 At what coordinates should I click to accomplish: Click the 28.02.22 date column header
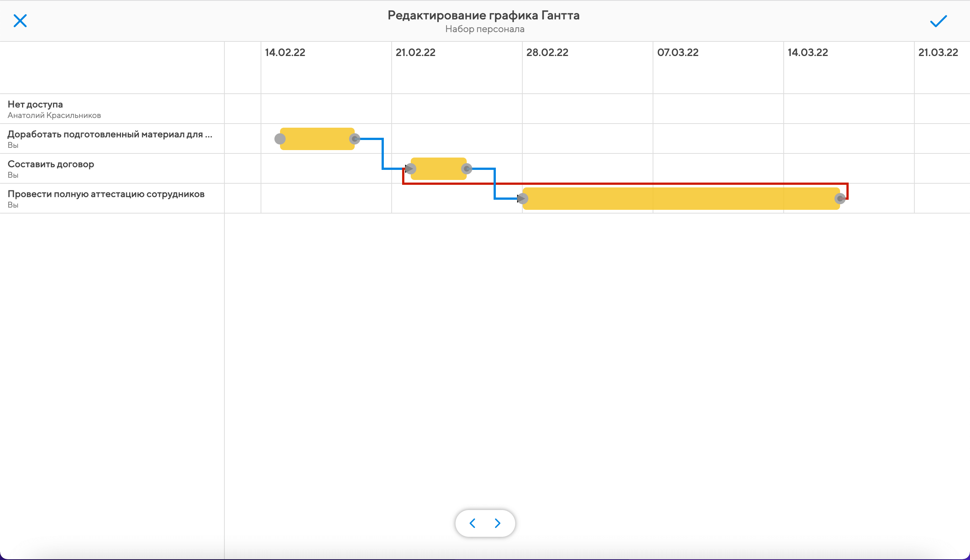pos(547,53)
